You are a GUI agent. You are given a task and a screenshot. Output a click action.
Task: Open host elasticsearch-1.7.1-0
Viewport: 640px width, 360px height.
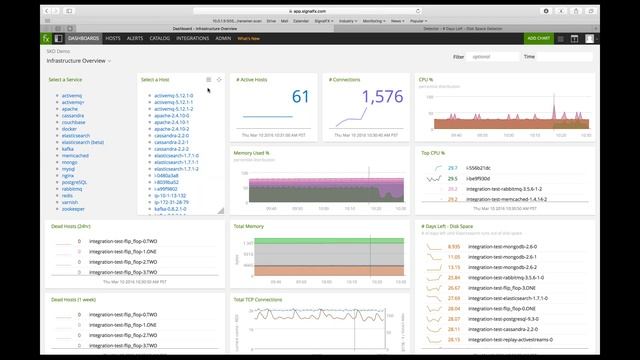click(177, 156)
